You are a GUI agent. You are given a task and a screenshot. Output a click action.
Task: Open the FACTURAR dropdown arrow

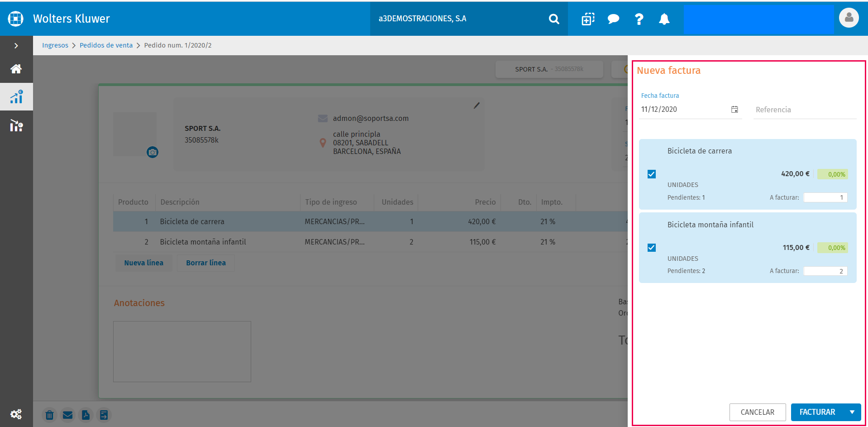(x=852, y=412)
